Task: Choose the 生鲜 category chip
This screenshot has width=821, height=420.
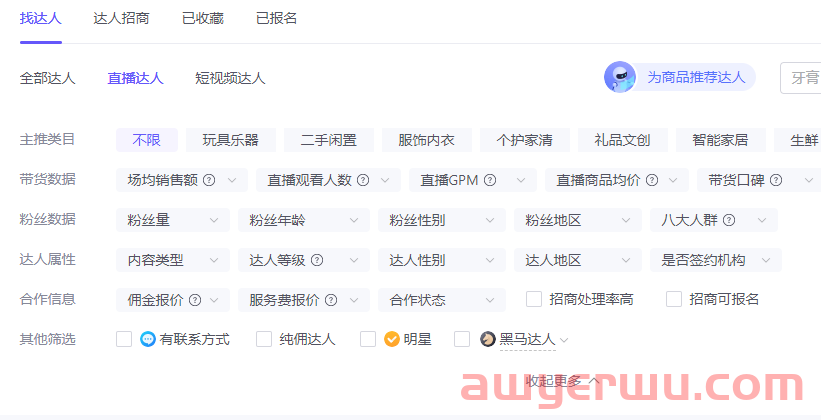Action: [x=797, y=140]
